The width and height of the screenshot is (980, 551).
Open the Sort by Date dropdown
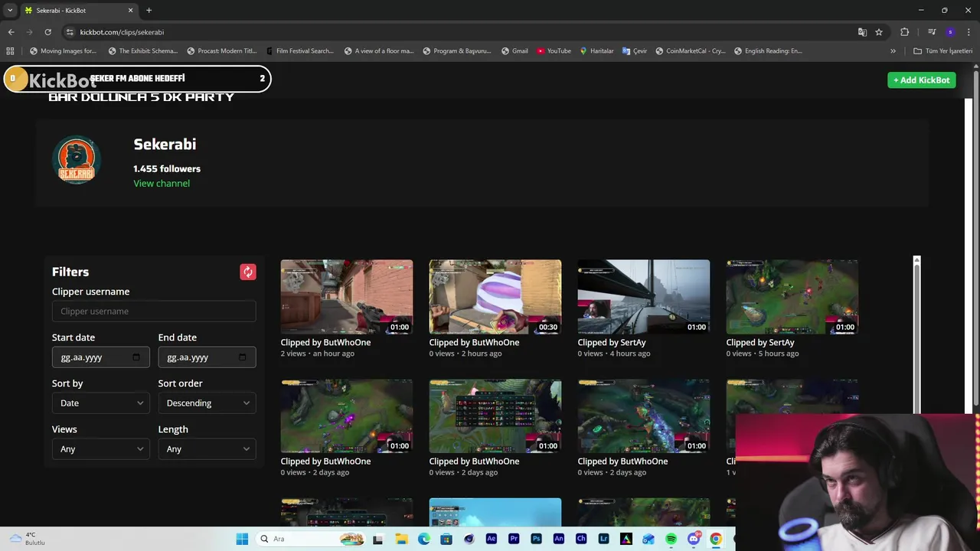tap(100, 403)
